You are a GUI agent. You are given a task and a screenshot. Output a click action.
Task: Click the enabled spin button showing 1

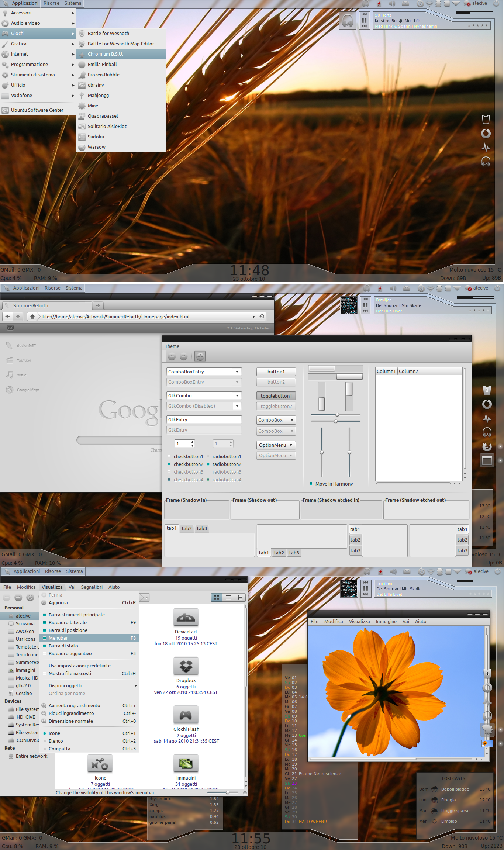(185, 443)
